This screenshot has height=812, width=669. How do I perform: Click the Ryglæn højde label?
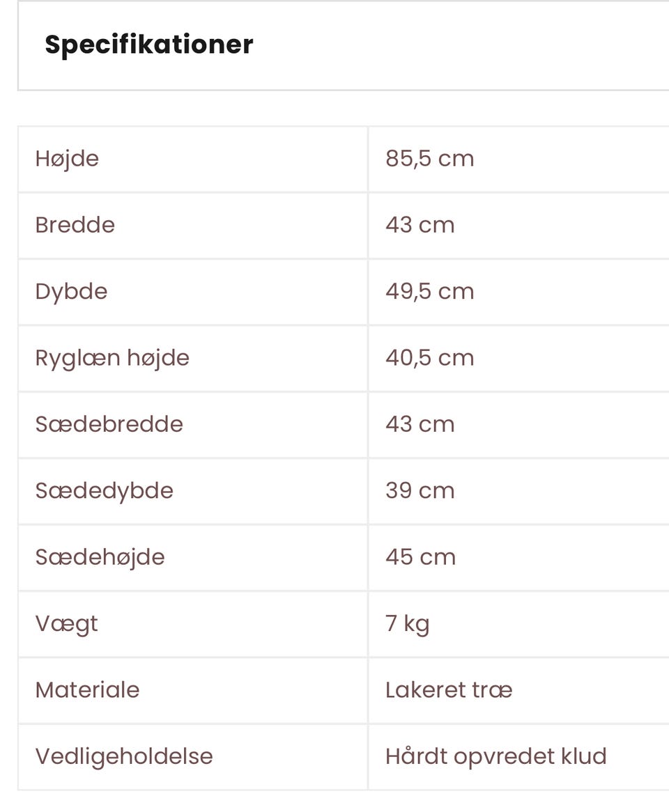pyautogui.click(x=112, y=358)
